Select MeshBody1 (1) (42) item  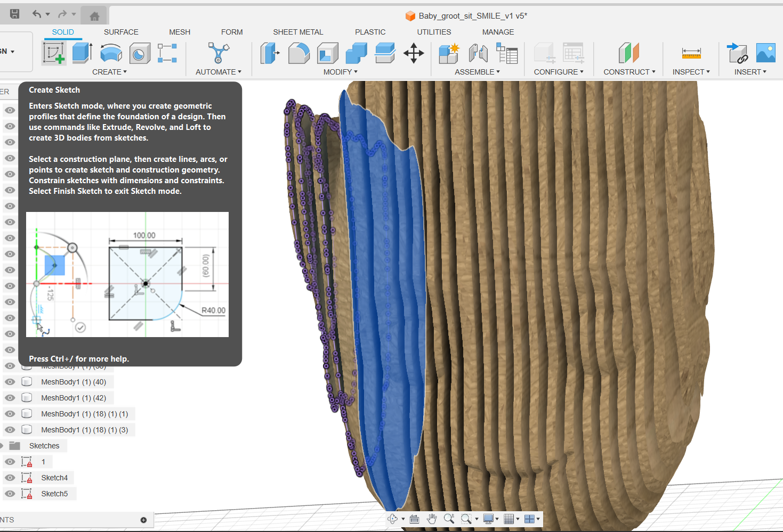[74, 398]
